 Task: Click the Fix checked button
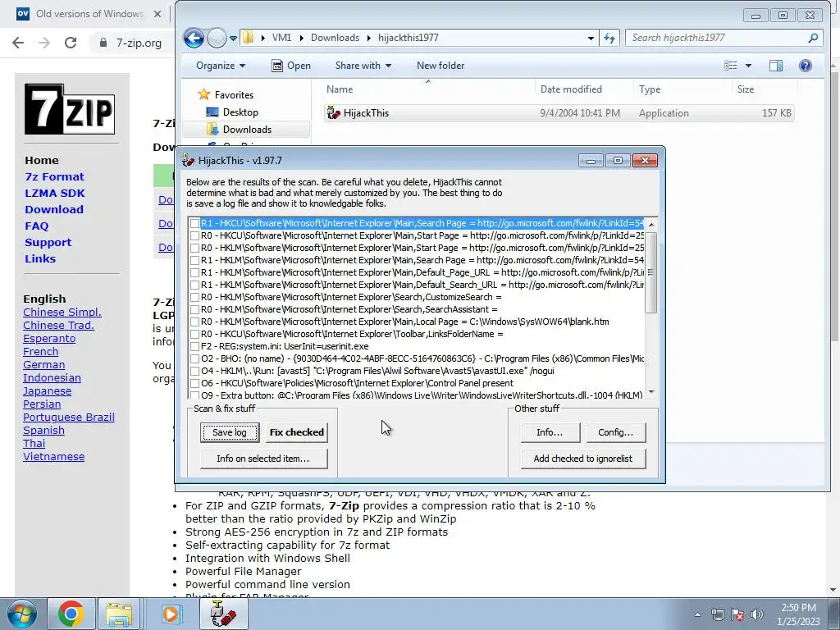coord(297,432)
